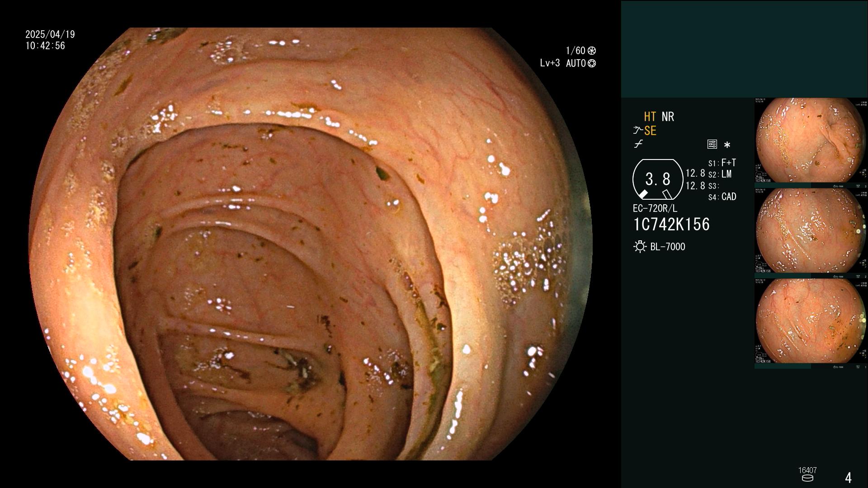Click the S4: CAD switch assignment
The width and height of the screenshot is (868, 488).
(x=722, y=197)
